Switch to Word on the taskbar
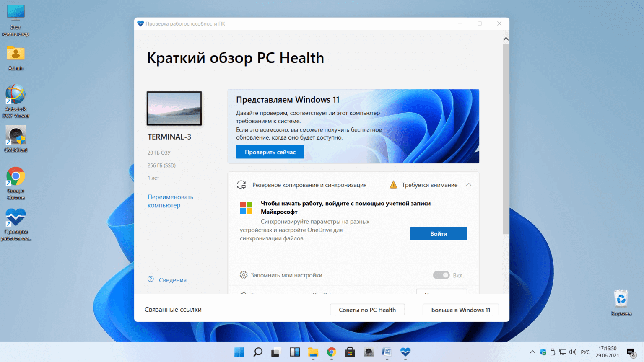 tap(387, 352)
